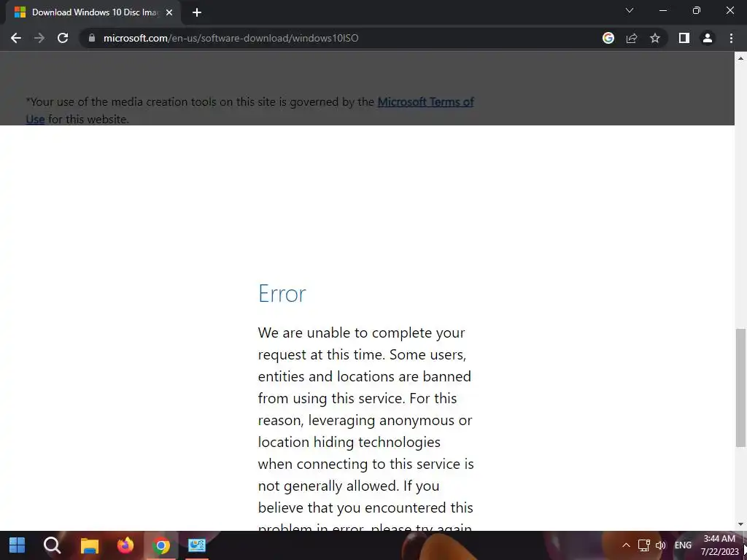Switch ENG input language
747x560 pixels.
click(683, 545)
